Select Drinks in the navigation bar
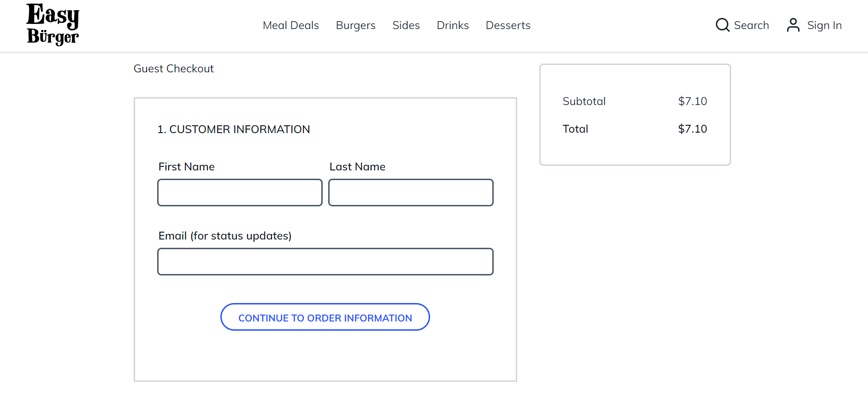The width and height of the screenshot is (868, 403). pos(452,25)
